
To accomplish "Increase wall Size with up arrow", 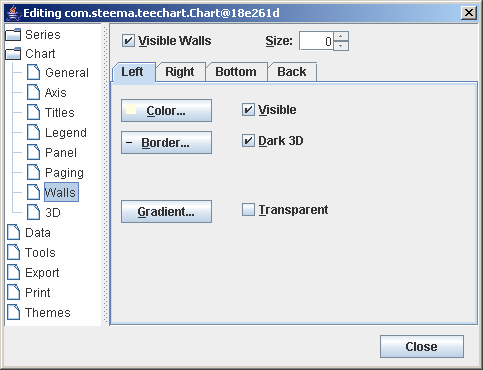I will 341,36.
